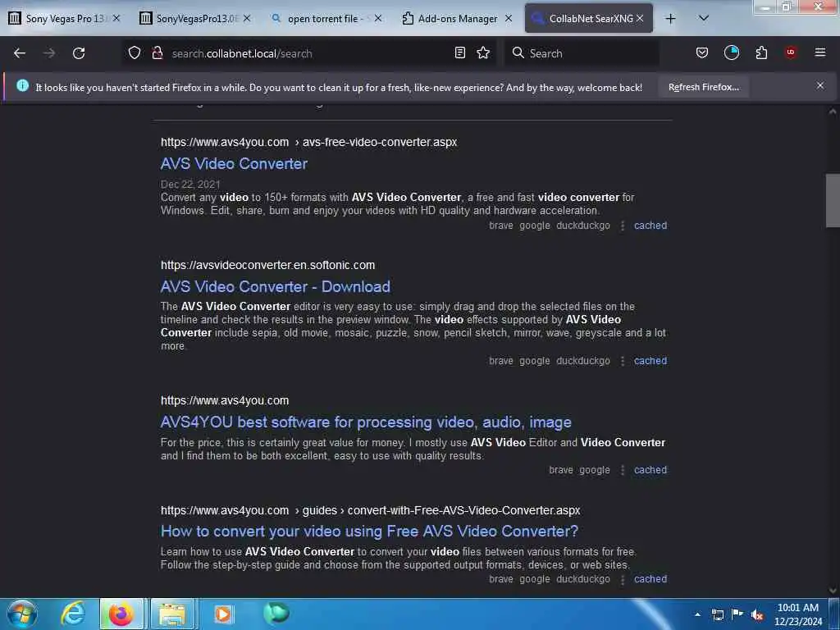
Task: Dismiss the Firefox refresh notification bar
Action: coord(819,85)
